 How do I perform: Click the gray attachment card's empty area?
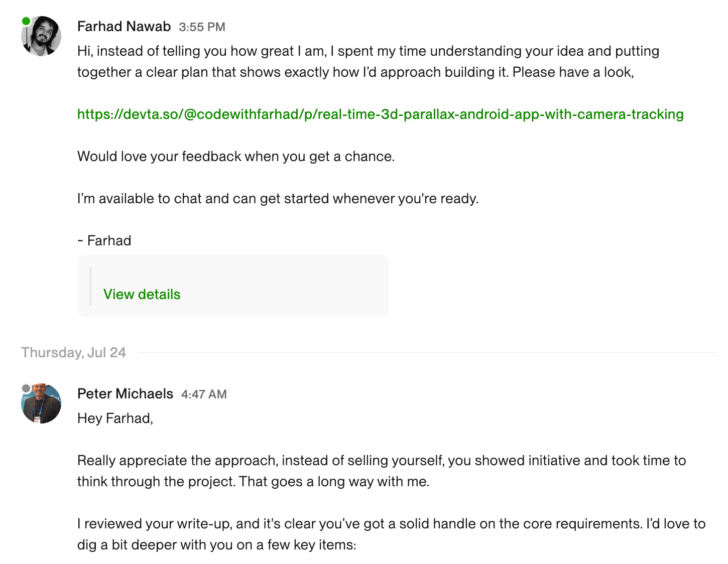tap(301, 286)
